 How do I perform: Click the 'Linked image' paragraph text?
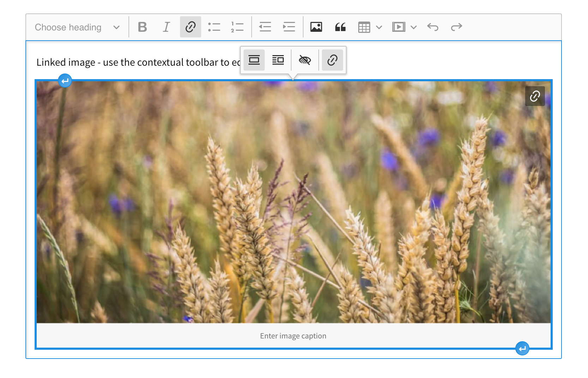[138, 62]
